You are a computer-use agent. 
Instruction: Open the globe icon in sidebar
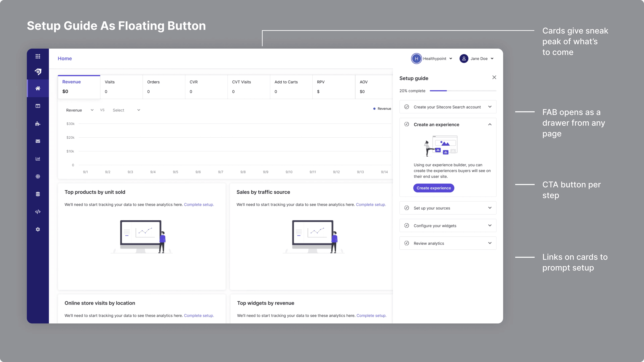[38, 176]
